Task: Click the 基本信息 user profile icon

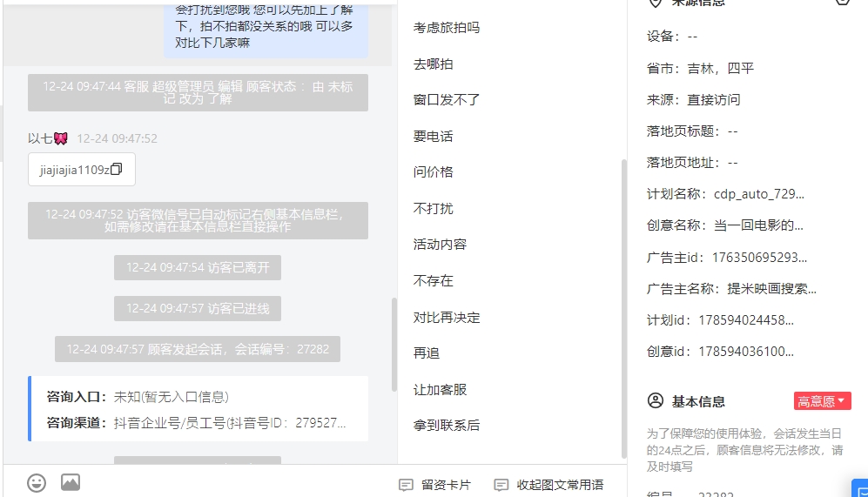Action: pos(656,400)
